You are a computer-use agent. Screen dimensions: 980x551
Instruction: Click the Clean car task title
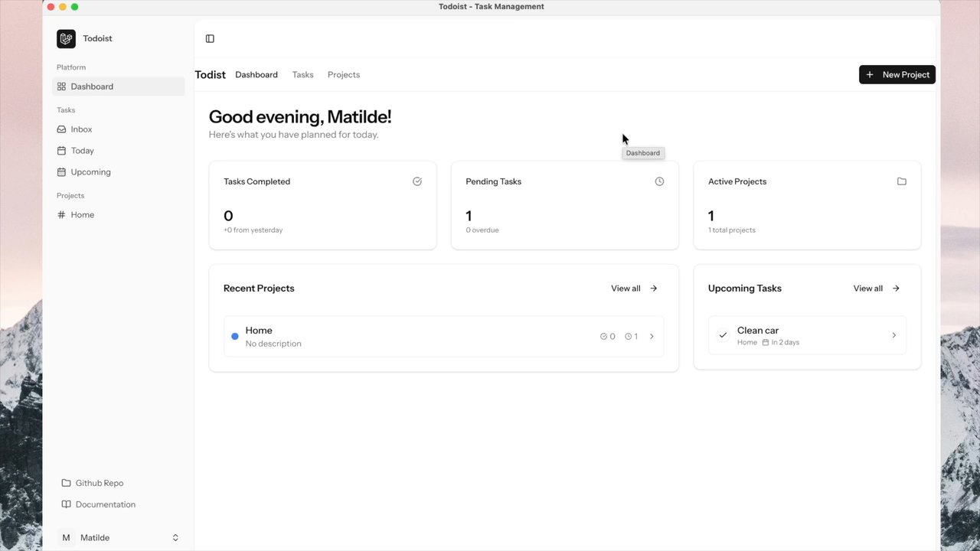[x=758, y=331]
